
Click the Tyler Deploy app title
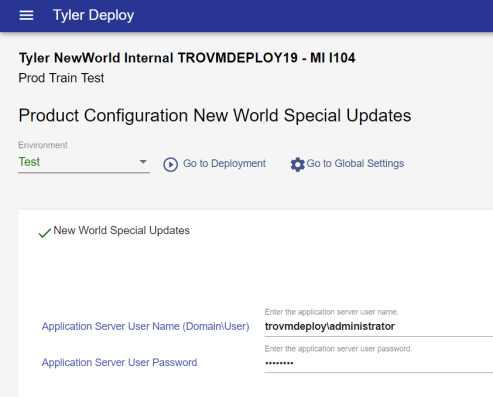coord(94,15)
